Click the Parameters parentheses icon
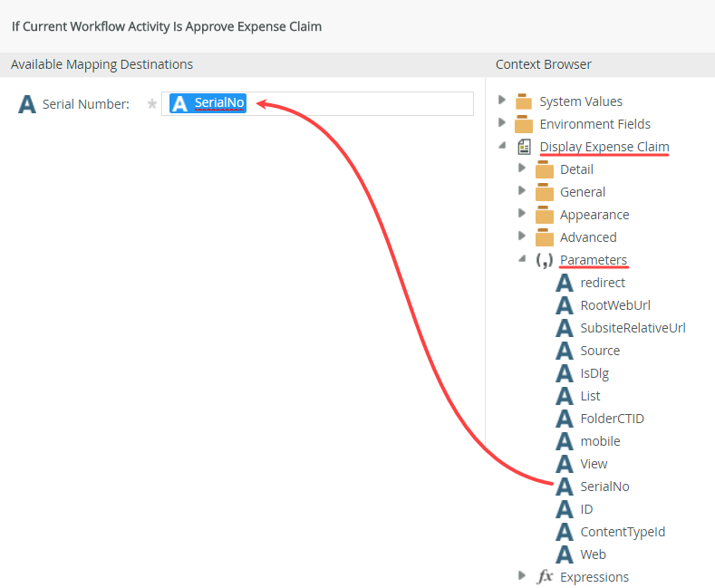715x588 pixels. click(544, 260)
